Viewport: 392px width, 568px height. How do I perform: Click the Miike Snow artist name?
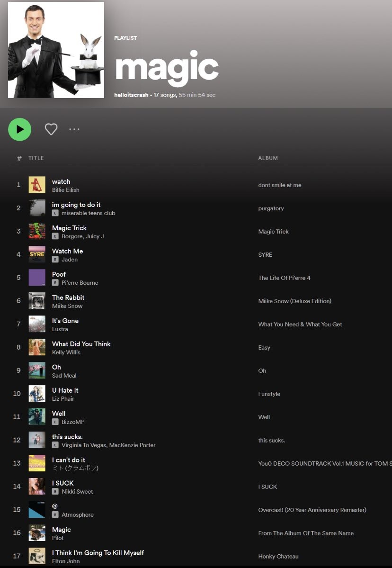[66, 306]
